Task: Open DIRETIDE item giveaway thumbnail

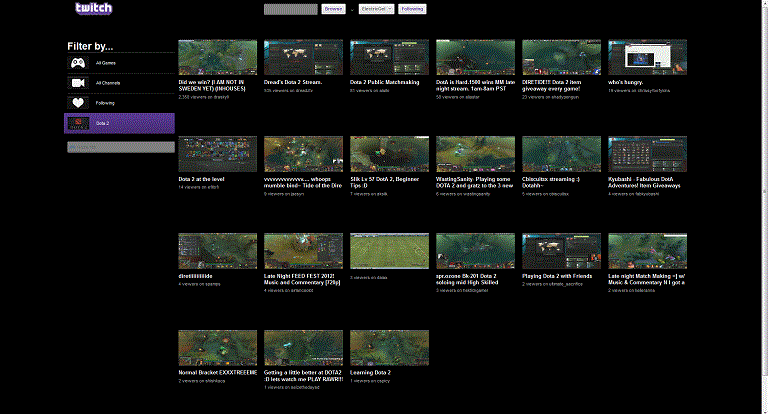Action: pyautogui.click(x=561, y=57)
